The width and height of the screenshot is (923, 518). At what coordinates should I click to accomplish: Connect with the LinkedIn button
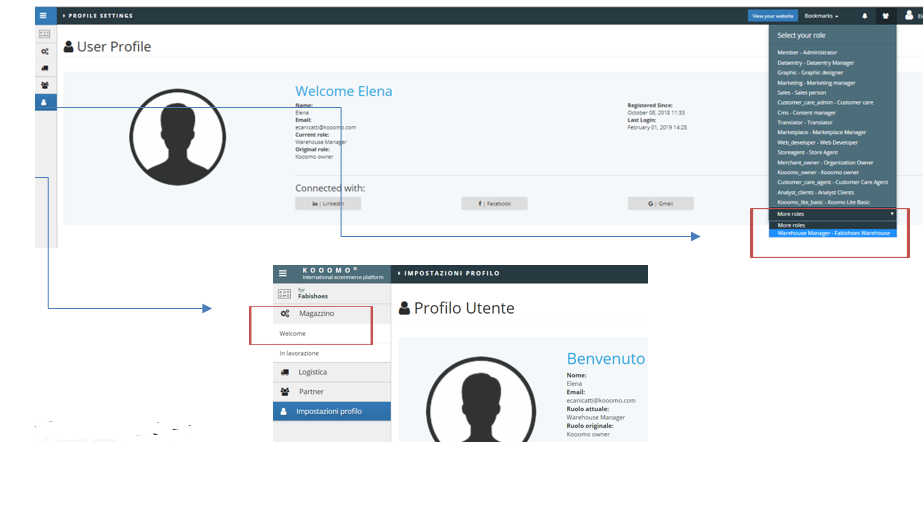328,204
